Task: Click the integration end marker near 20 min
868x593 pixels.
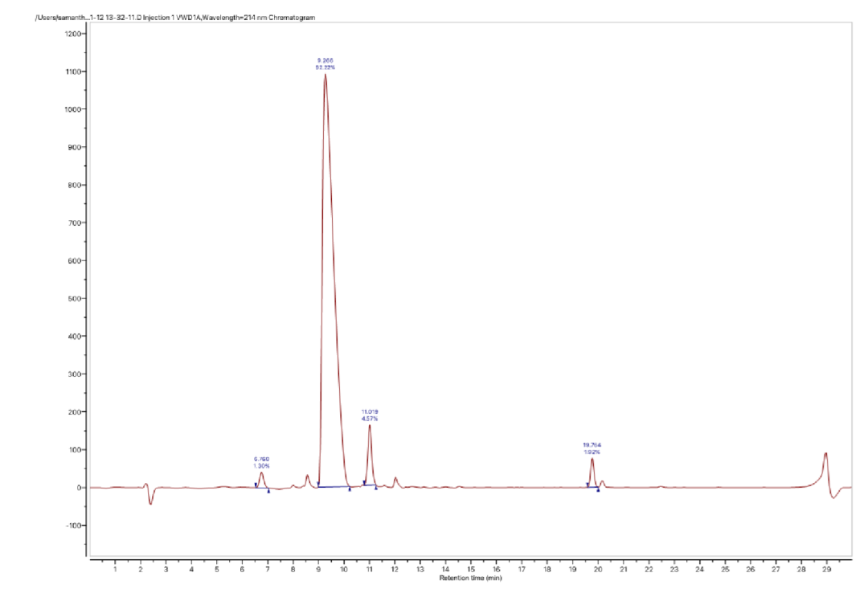Action: pyautogui.click(x=598, y=490)
